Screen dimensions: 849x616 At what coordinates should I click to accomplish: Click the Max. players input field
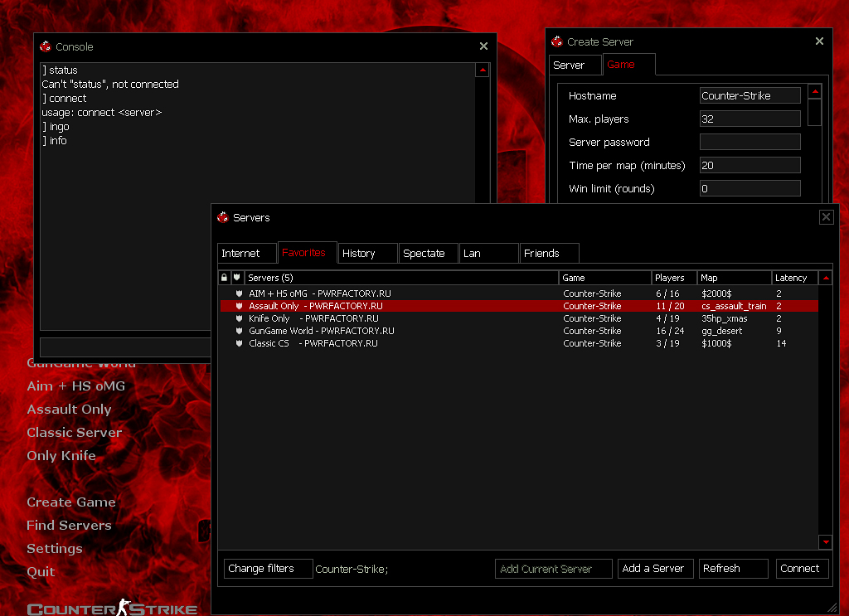click(x=750, y=119)
